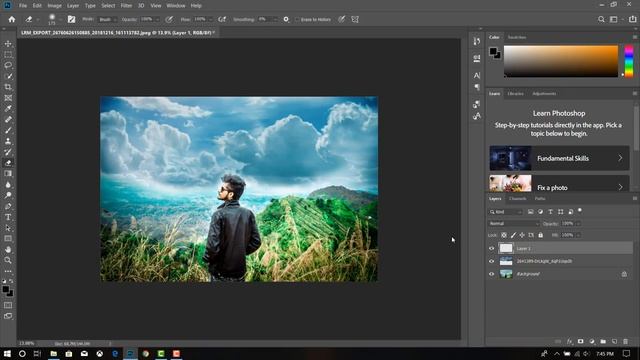Hide the Background layer eye icon
Viewport: 640px width, 360px height.
(x=491, y=274)
